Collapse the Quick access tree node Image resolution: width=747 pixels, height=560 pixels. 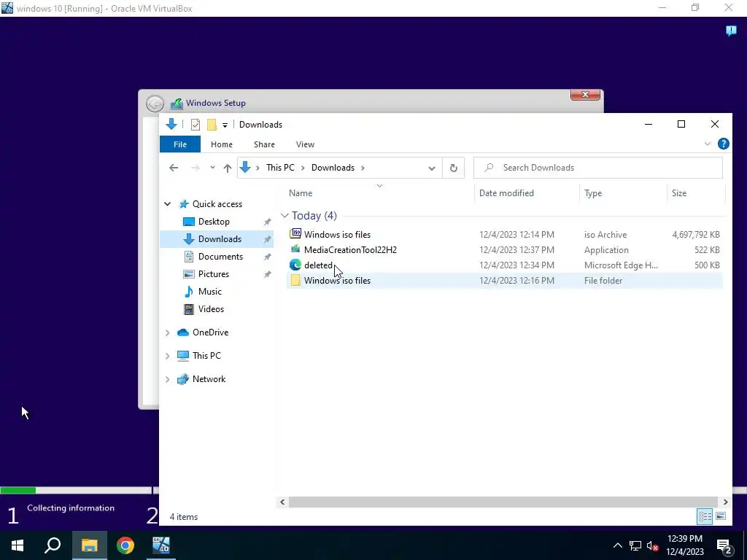coord(167,204)
